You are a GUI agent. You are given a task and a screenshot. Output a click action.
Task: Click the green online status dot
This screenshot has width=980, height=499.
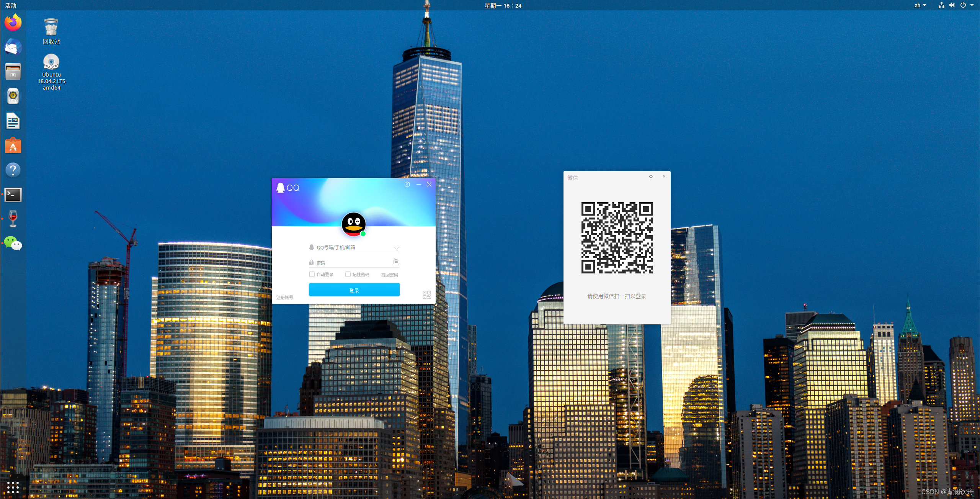363,234
